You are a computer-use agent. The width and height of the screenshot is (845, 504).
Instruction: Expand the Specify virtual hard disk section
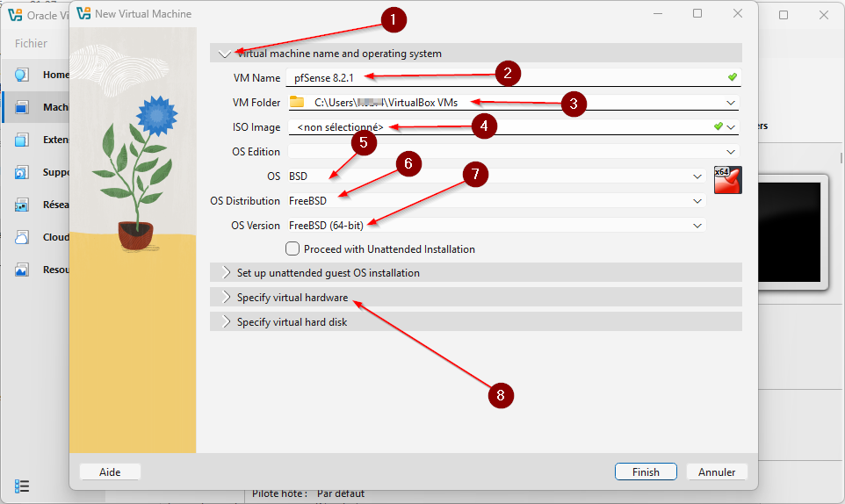point(292,322)
